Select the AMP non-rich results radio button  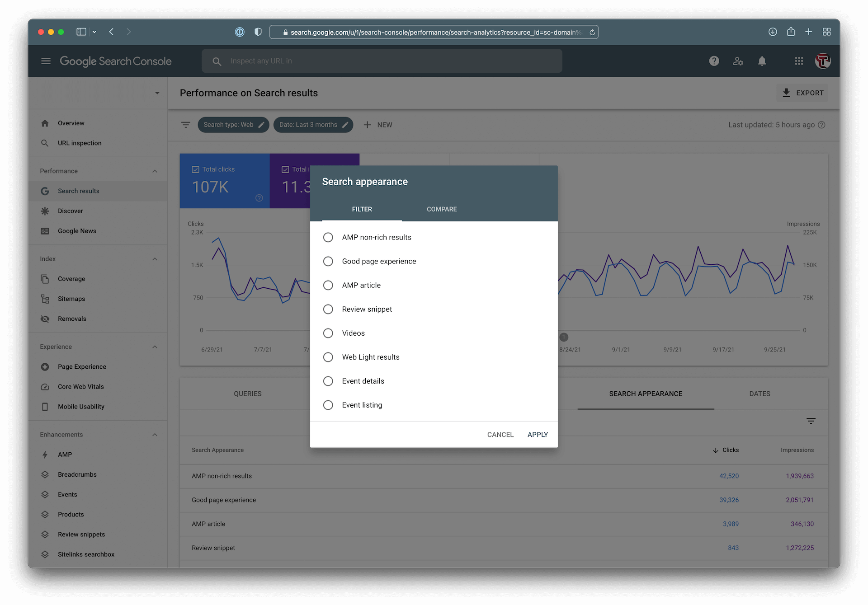(328, 237)
